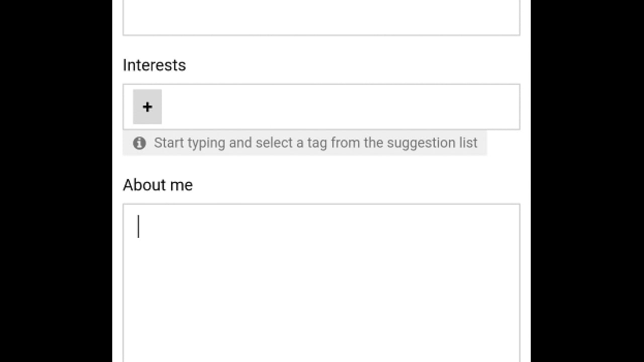Click the info icon beside the tag hint
This screenshot has height=362, width=644.
point(139,143)
